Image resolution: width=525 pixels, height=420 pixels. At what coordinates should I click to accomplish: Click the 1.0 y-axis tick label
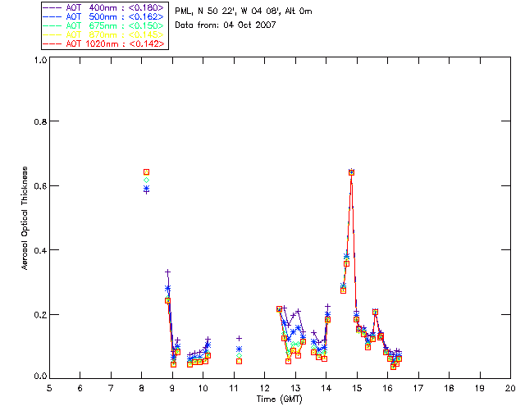(40, 60)
